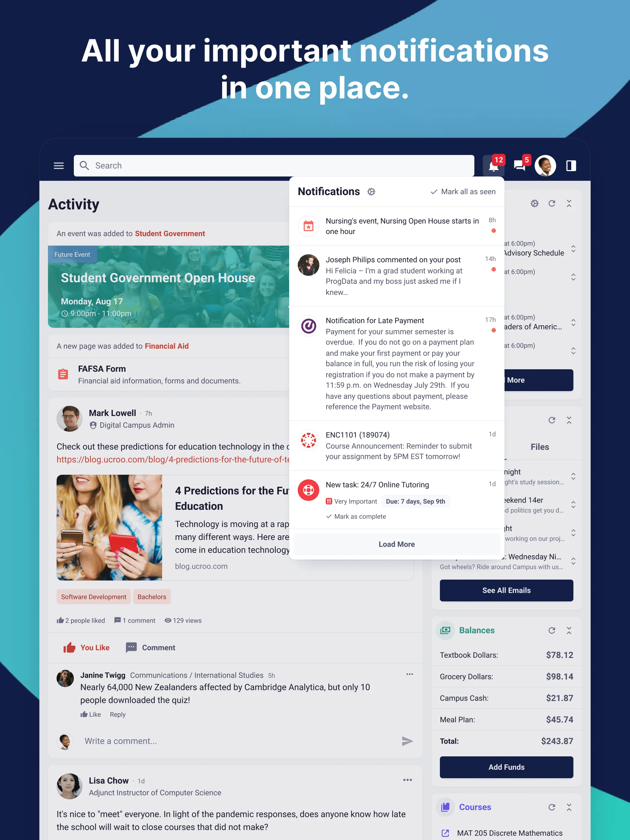This screenshot has width=630, height=840.
Task: Click the hamburger menu icon
Action: (x=59, y=165)
